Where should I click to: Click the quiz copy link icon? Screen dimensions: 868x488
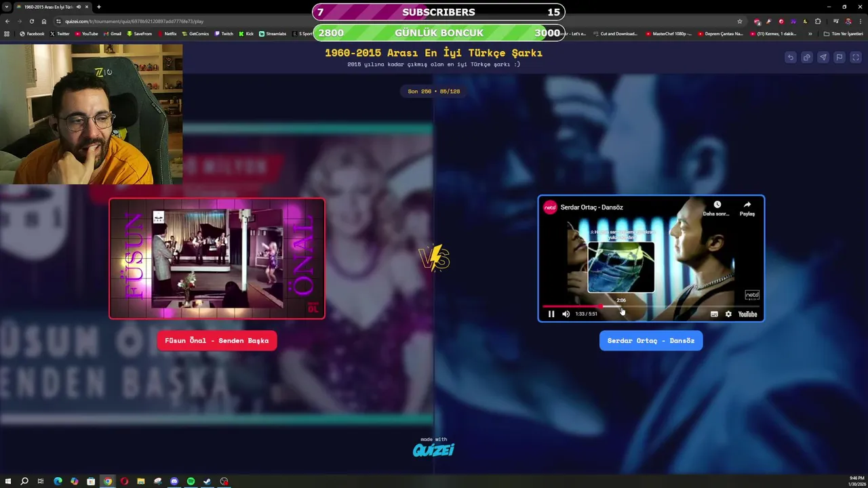(x=806, y=58)
